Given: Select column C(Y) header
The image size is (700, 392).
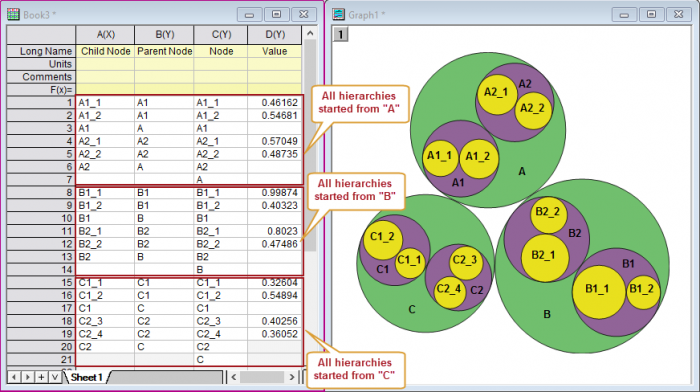Looking at the screenshot, I should coord(221,35).
